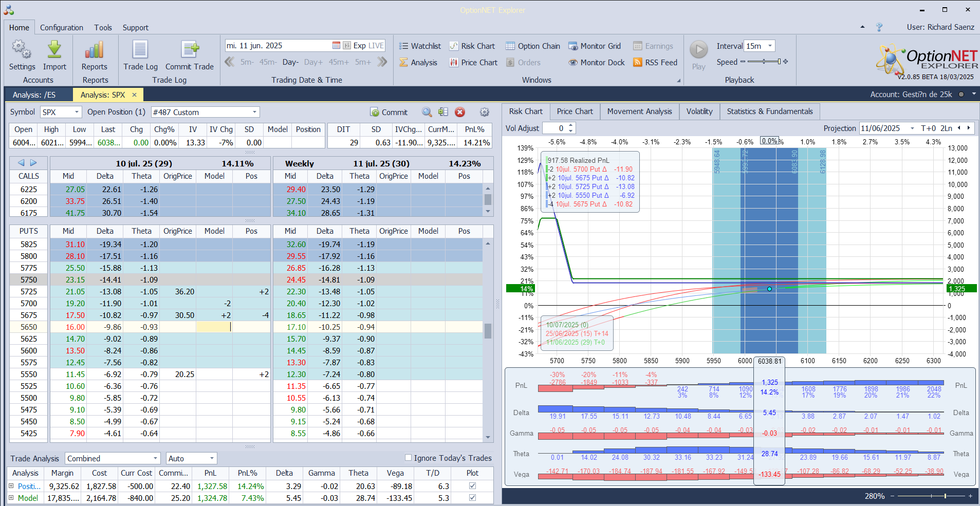Switch to the Volatility tab
980x506 pixels.
pyautogui.click(x=699, y=111)
